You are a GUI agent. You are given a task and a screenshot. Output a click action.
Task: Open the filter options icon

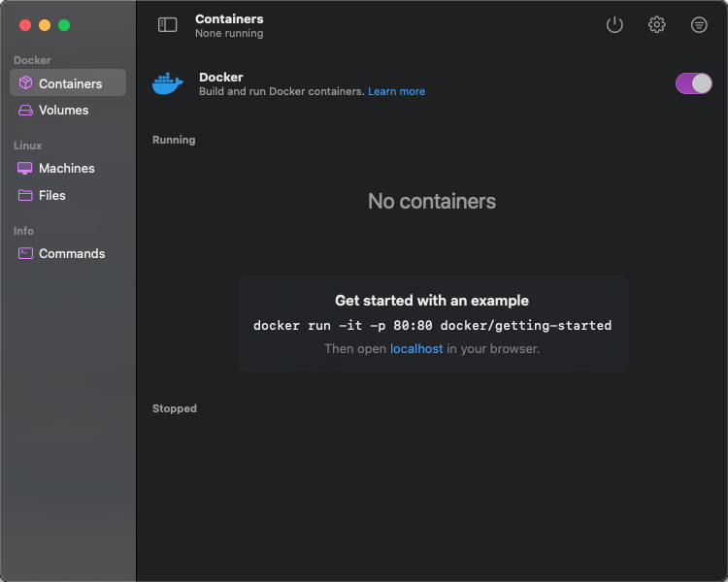pos(699,25)
